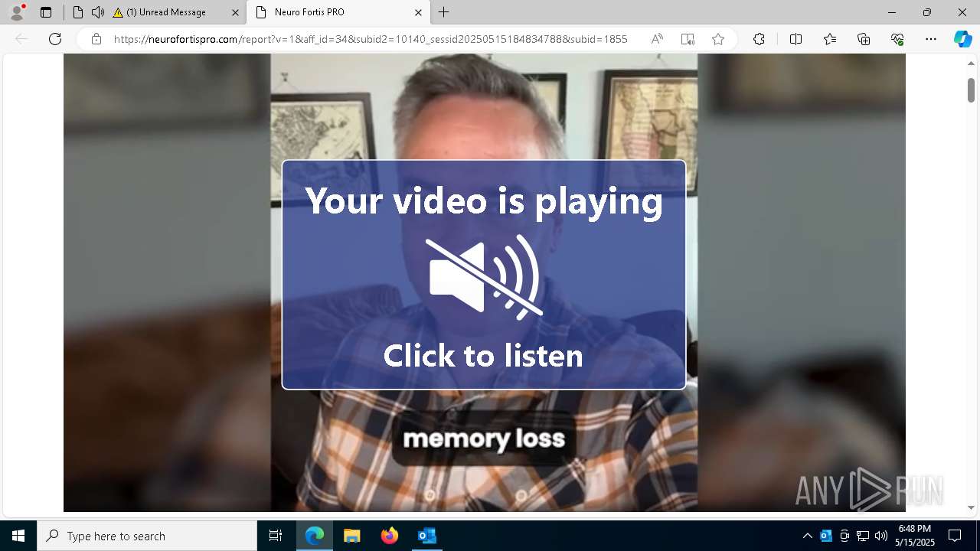Close the Unread Message tab
Image resolution: width=980 pixels, height=551 pixels.
(x=235, y=12)
